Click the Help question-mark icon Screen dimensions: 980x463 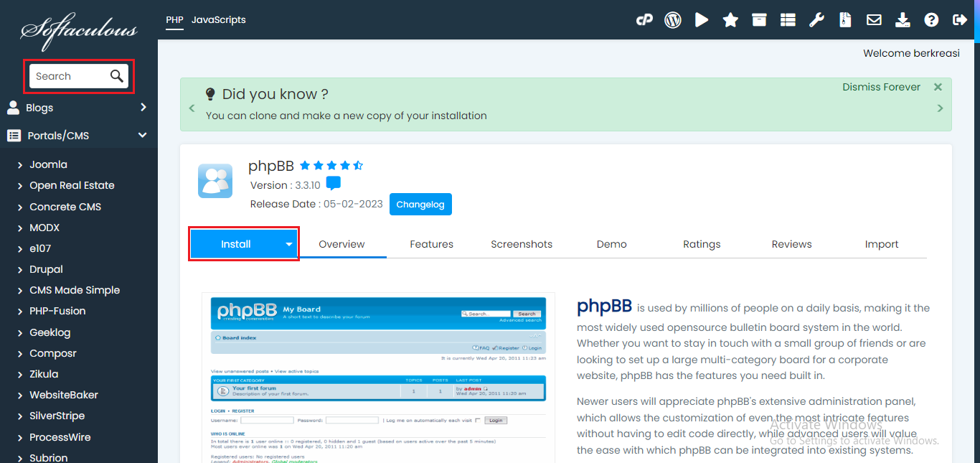(x=931, y=19)
